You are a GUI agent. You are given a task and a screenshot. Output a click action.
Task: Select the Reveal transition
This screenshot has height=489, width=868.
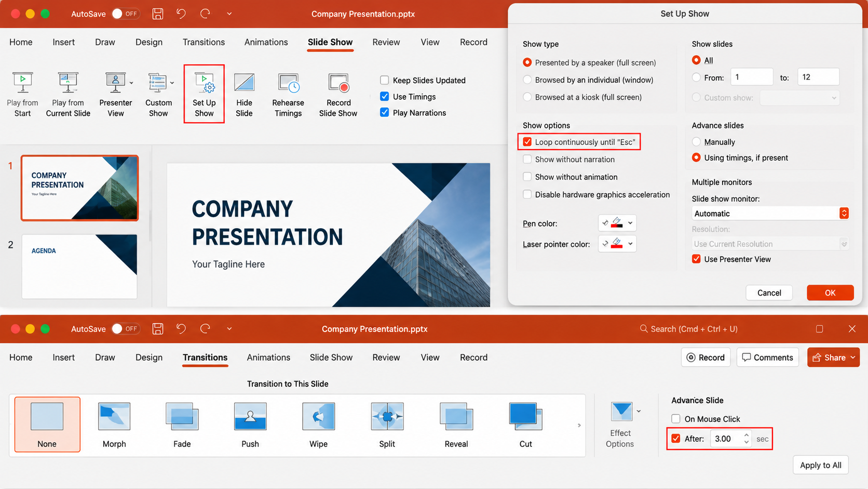pos(456,425)
